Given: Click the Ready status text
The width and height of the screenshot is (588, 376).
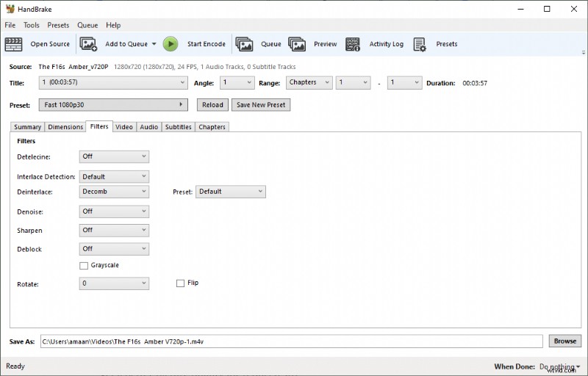Looking at the screenshot, I should click(15, 366).
